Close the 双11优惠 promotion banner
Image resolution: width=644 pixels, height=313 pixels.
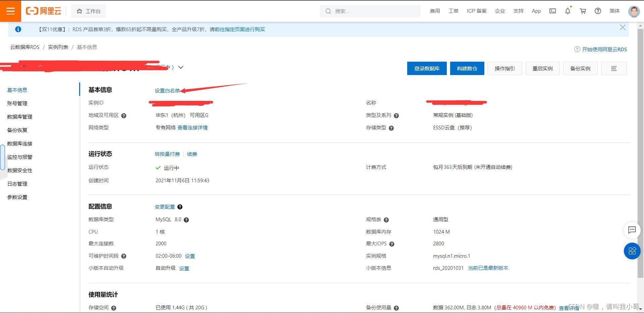pos(623,27)
